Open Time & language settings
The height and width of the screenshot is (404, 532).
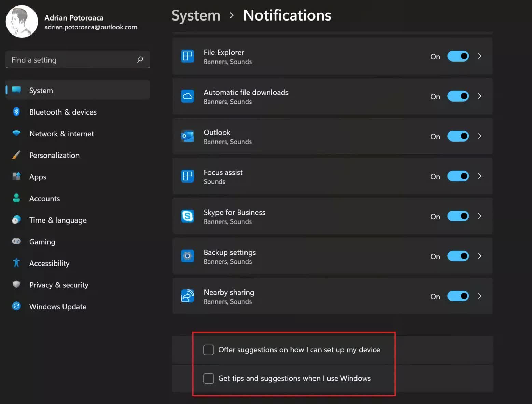(x=78, y=220)
